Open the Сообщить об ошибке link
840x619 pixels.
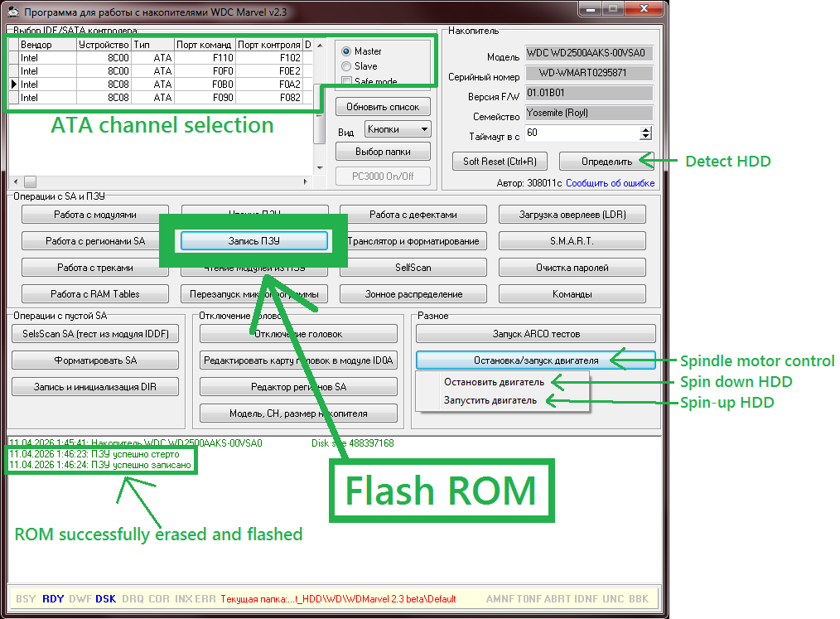pyautogui.click(x=611, y=183)
